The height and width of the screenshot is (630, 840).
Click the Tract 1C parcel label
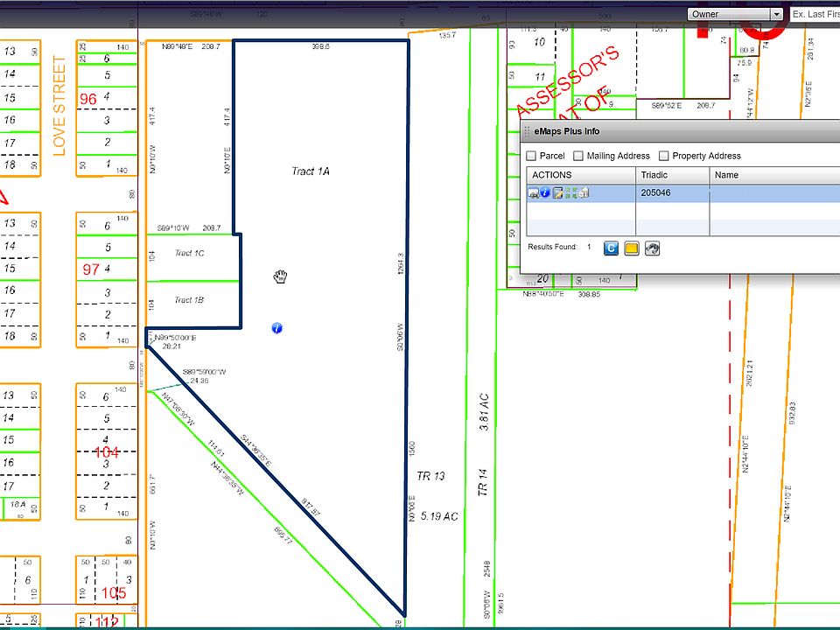click(189, 253)
